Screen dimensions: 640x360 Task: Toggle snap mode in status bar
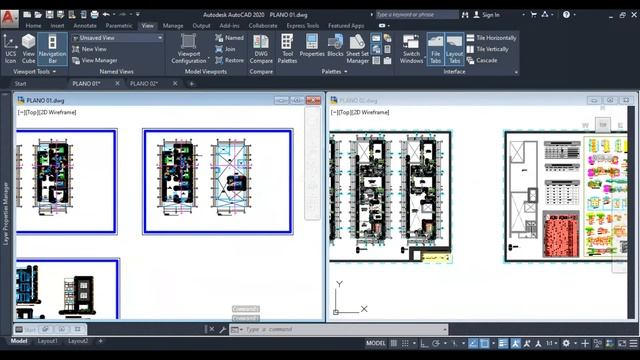405,343
